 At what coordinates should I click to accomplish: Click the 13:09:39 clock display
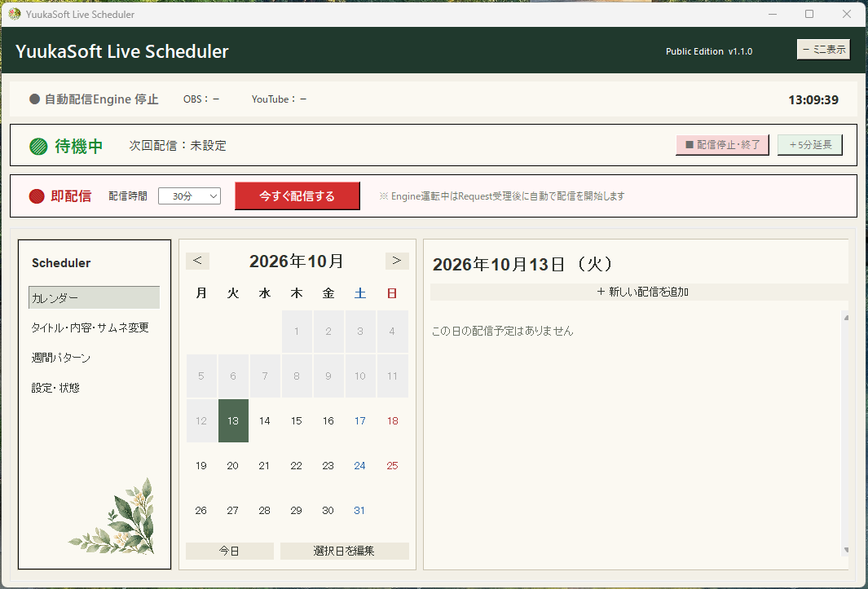click(813, 99)
